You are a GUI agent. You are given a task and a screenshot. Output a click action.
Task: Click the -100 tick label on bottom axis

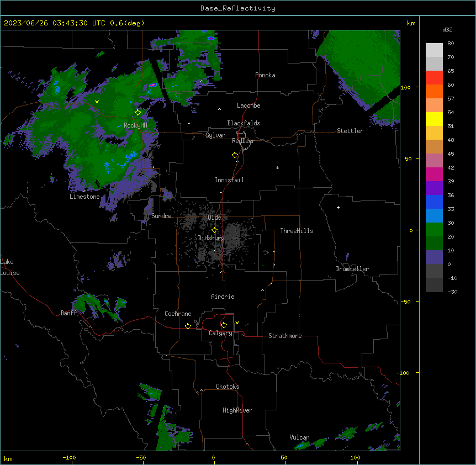click(69, 457)
